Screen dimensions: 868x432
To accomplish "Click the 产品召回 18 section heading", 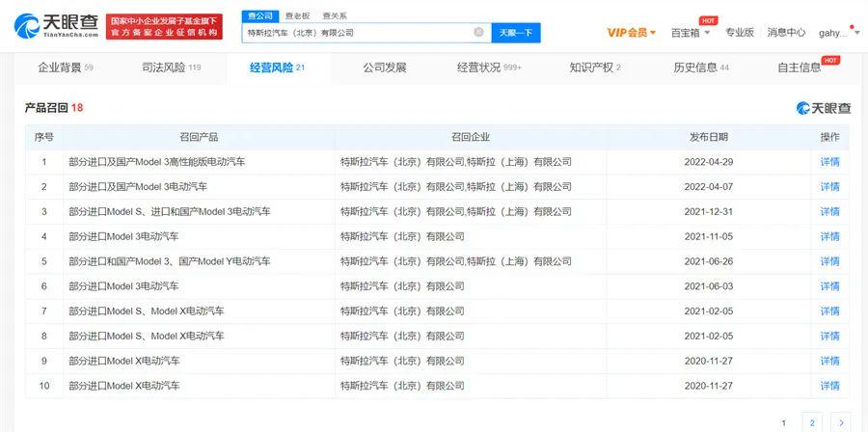I will coord(54,108).
